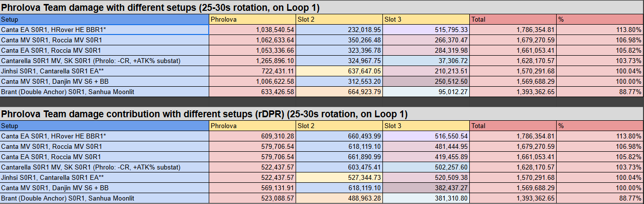Select the Danjin rDPR value 382,437.27
The image size is (644, 204).
(x=426, y=188)
